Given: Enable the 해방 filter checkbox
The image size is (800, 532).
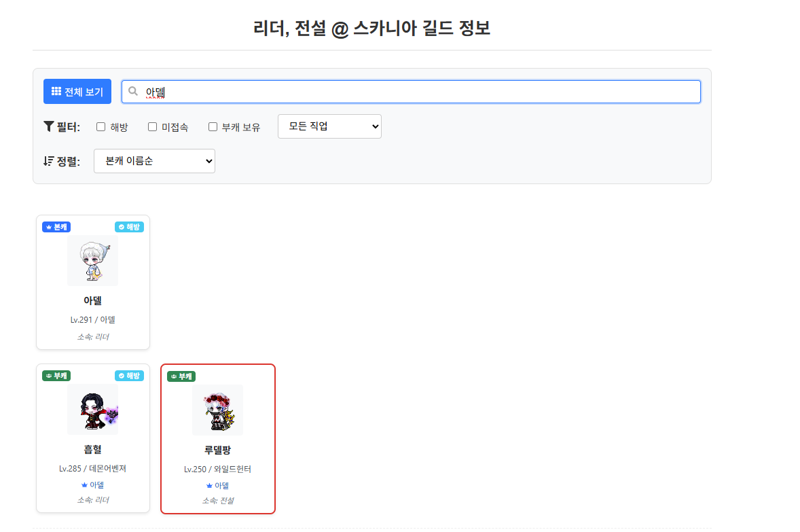Looking at the screenshot, I should click(x=101, y=126).
